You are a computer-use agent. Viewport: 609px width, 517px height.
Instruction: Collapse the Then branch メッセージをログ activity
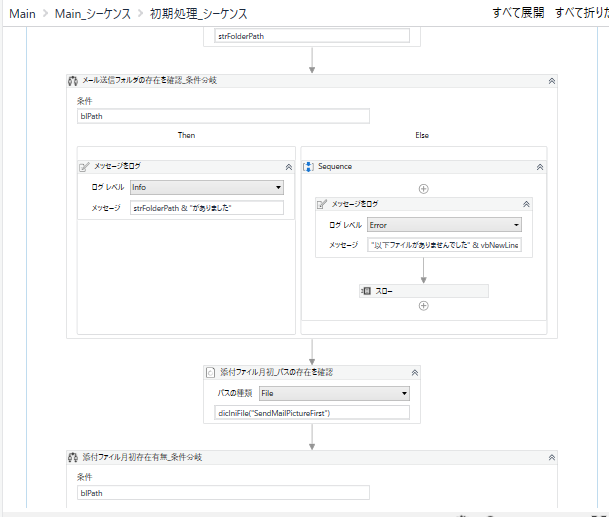point(289,167)
